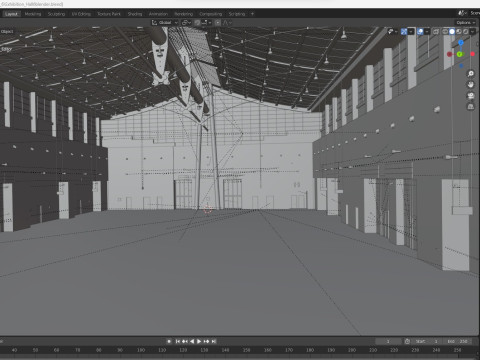The height and width of the screenshot is (360, 480).
Task: Click the bright red X axis handle
Action: pos(472,54)
